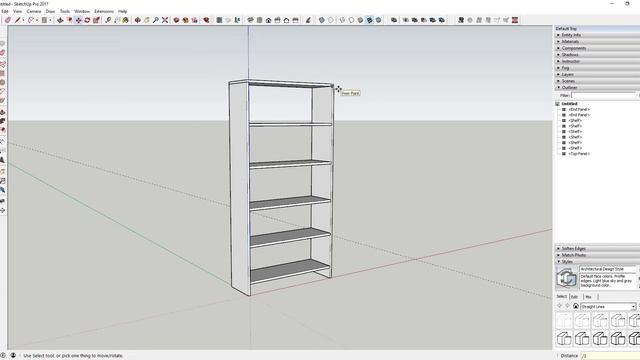Open the Extensions menu
This screenshot has height=360, width=640.
pyautogui.click(x=104, y=11)
